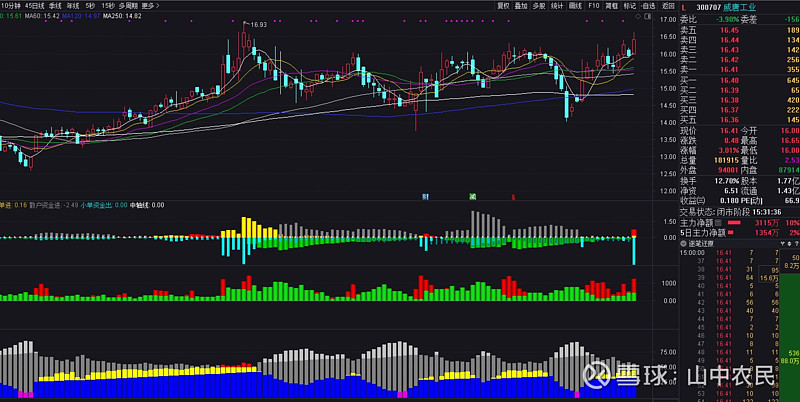This screenshot has height=402, width=800.
Task: Open the 统计 statistics tool
Action: 557,6
